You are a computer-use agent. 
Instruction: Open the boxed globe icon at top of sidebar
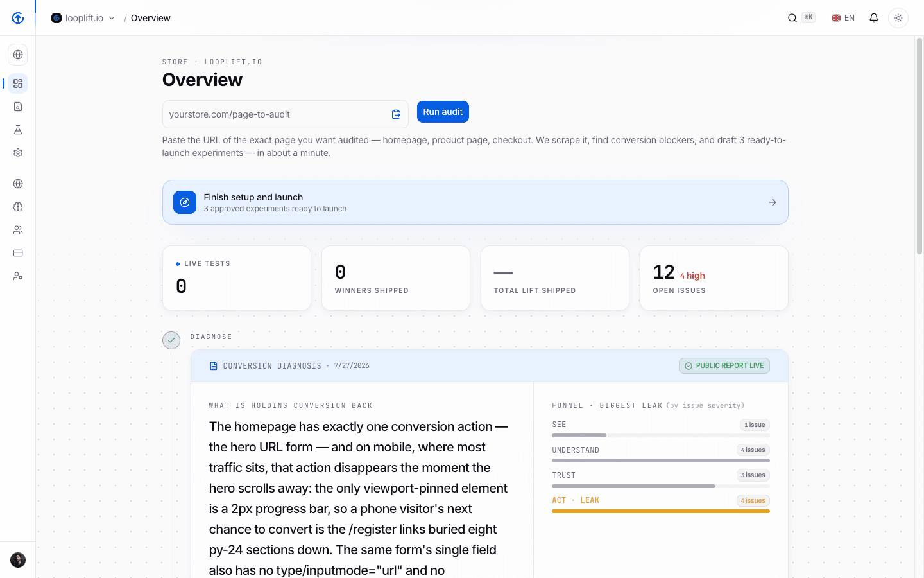point(18,55)
